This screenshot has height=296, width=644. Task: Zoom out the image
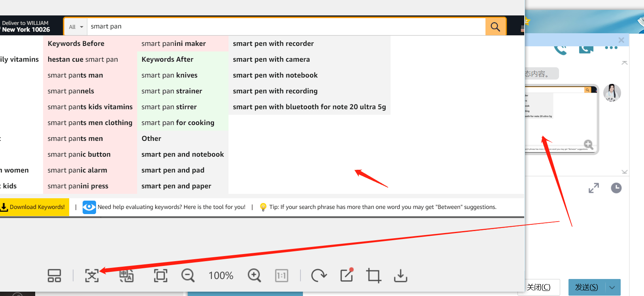coord(188,275)
